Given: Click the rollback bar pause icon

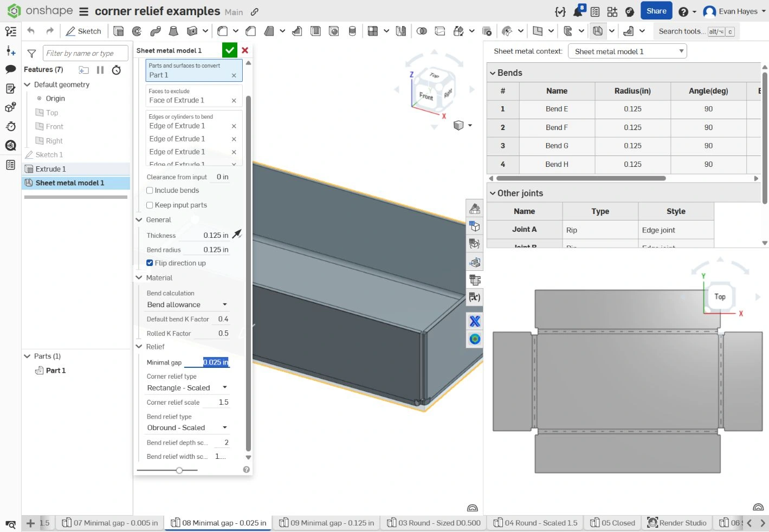Looking at the screenshot, I should tap(100, 70).
